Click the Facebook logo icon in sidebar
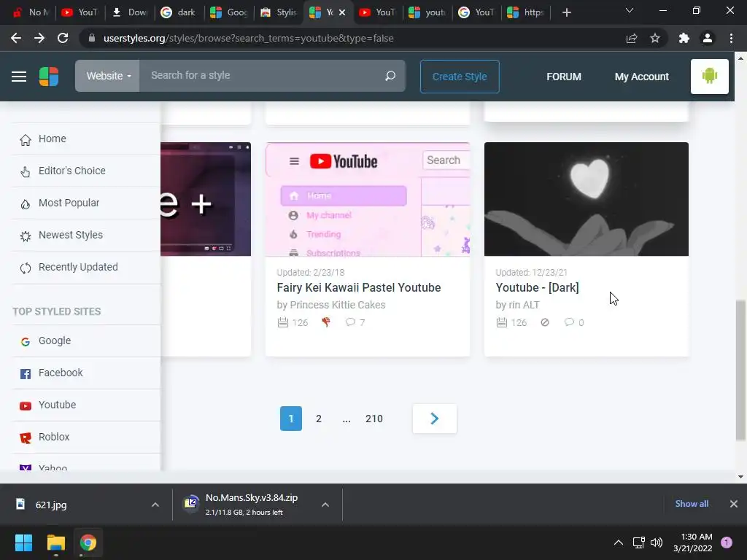 pos(26,373)
